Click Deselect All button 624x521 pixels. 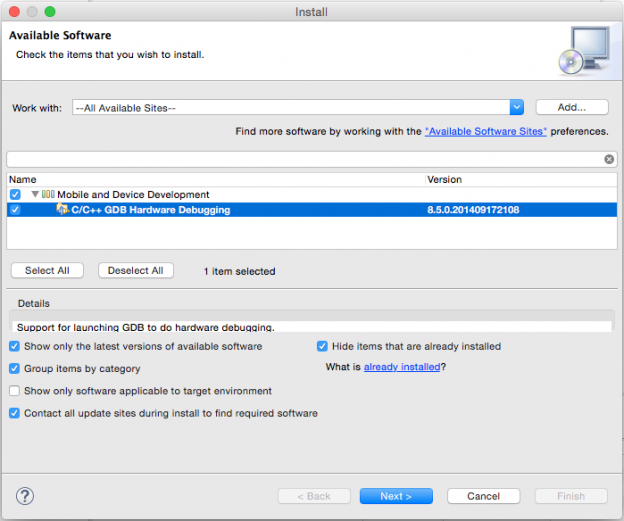point(135,271)
